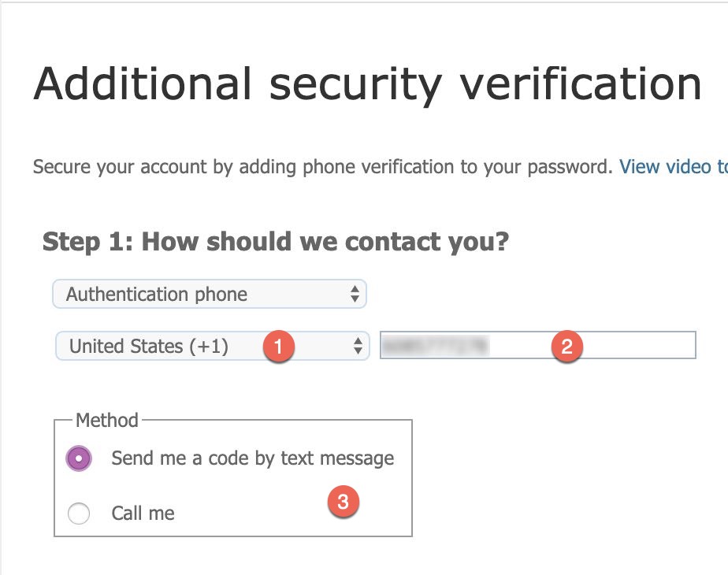The height and width of the screenshot is (575, 728).
Task: Open the United States (+1) country dropdown
Action: (x=212, y=346)
